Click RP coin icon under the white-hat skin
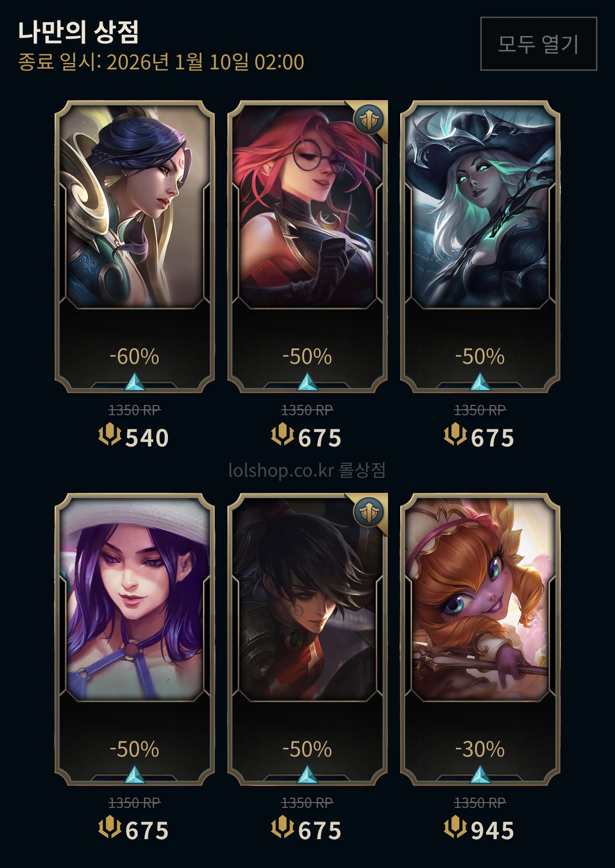Image resolution: width=615 pixels, height=868 pixels. [110, 827]
